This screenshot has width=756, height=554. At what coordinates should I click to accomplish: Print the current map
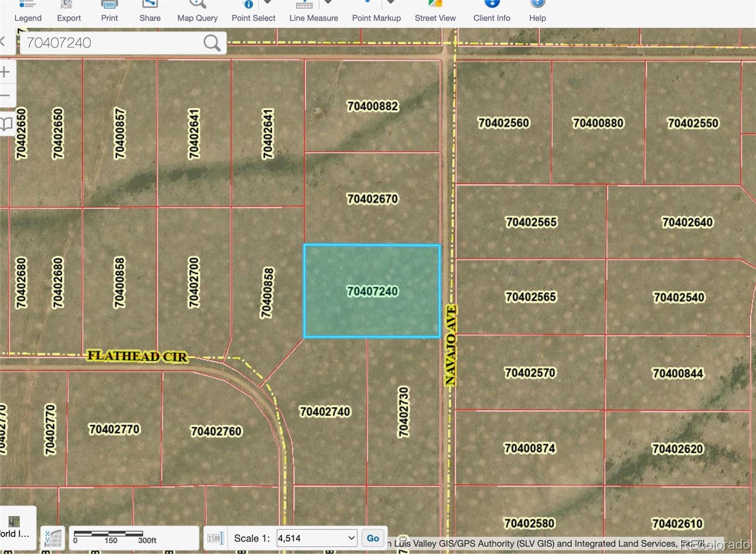click(109, 12)
